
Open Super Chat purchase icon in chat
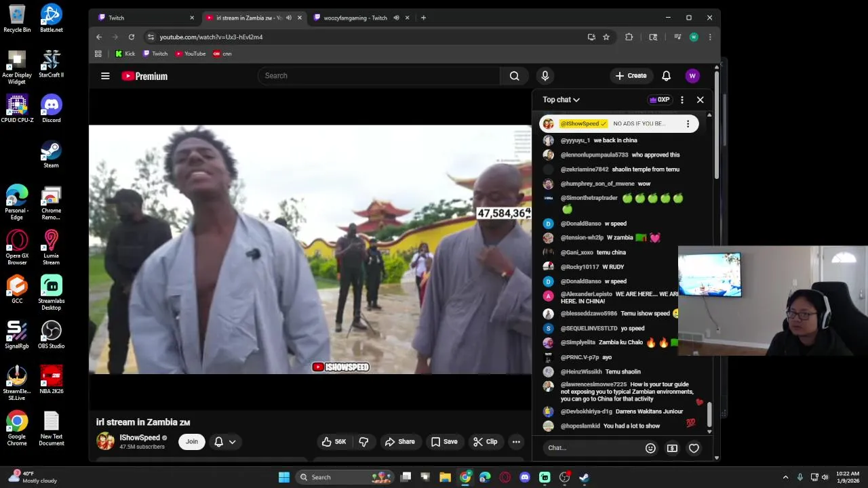[672, 448]
